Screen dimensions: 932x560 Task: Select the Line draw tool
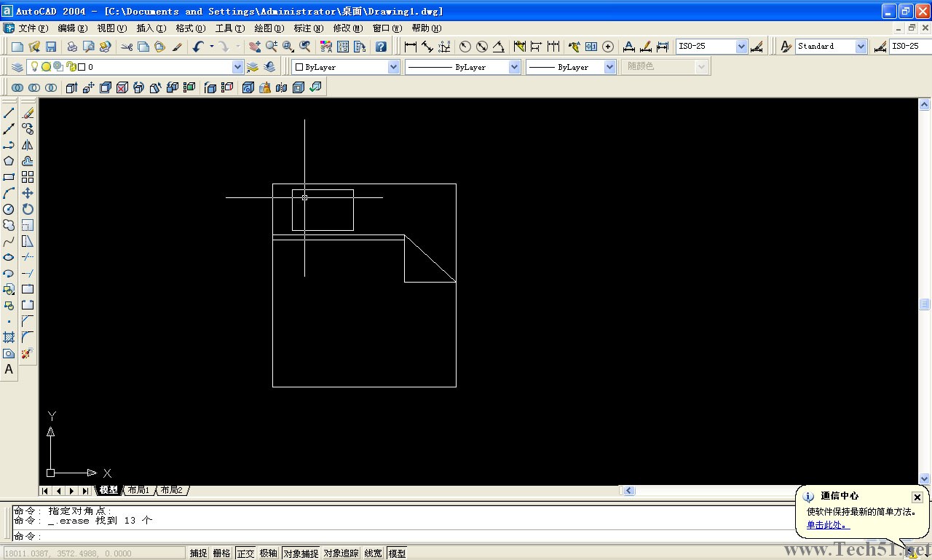pyautogui.click(x=9, y=113)
